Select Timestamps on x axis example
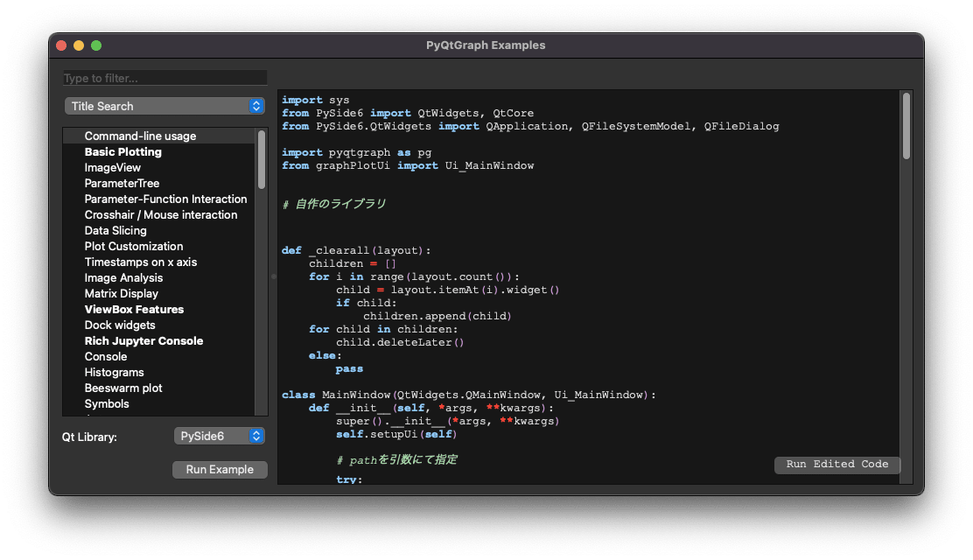Screen dimensions: 973x560 click(x=159, y=262)
